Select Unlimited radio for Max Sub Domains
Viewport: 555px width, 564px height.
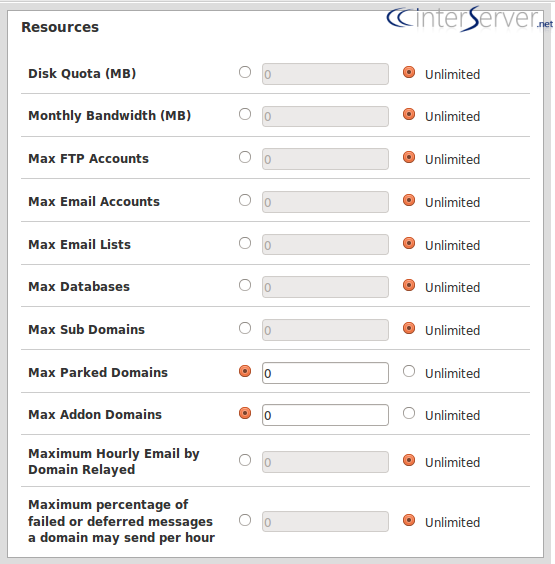[x=409, y=328]
